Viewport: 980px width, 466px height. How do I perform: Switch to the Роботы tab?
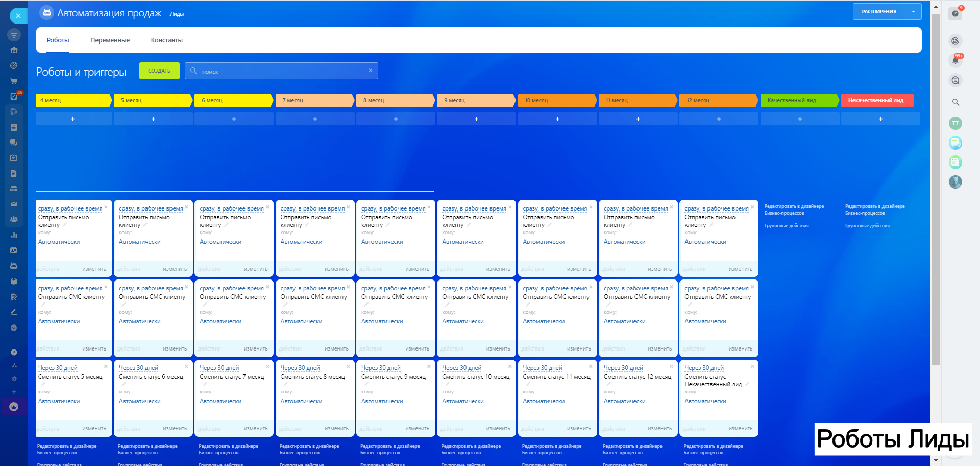(58, 40)
